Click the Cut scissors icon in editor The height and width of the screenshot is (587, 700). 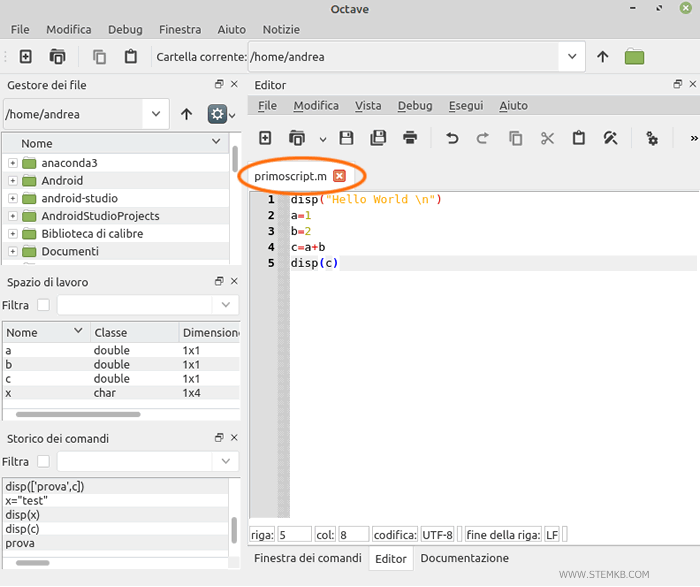pyautogui.click(x=547, y=138)
